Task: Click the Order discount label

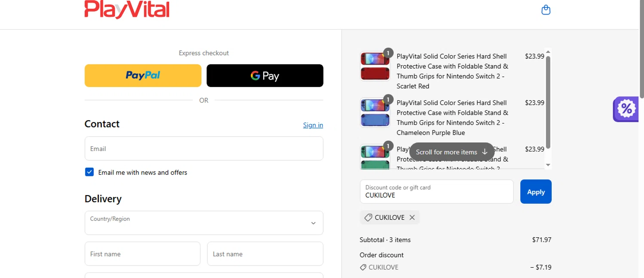Action: click(382, 255)
